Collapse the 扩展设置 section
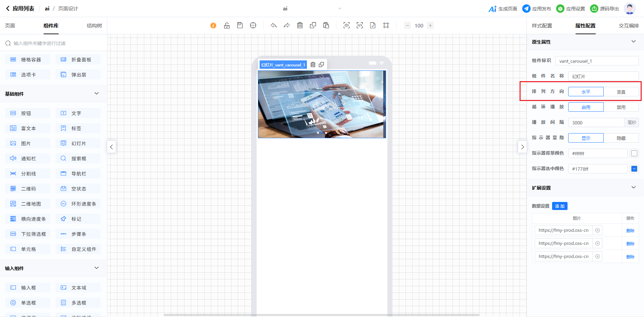The height and width of the screenshot is (317, 644). (x=633, y=188)
